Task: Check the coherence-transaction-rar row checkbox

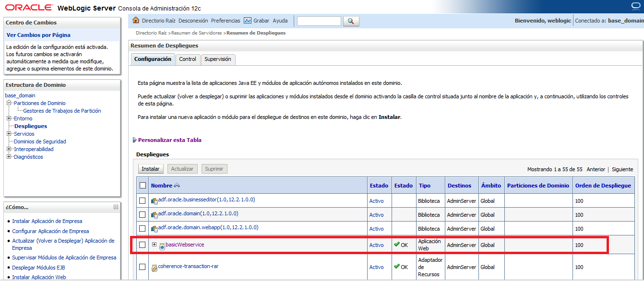Action: coord(143,267)
